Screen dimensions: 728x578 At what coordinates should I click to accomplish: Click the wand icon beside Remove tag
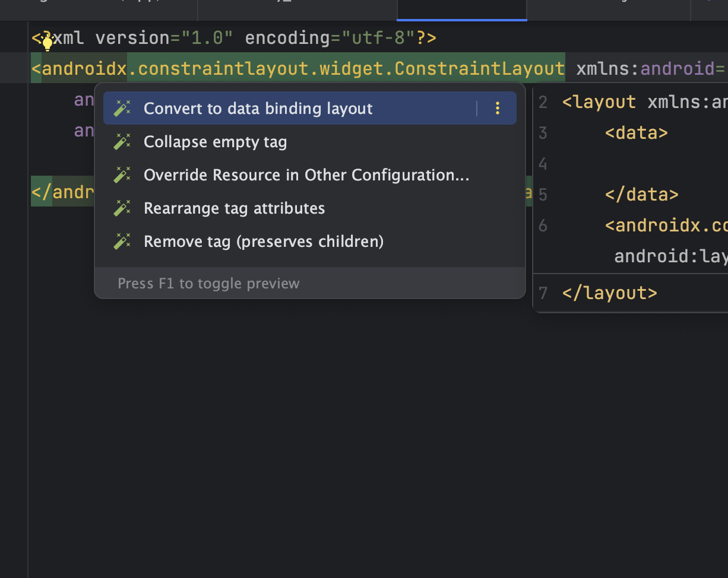(x=122, y=242)
